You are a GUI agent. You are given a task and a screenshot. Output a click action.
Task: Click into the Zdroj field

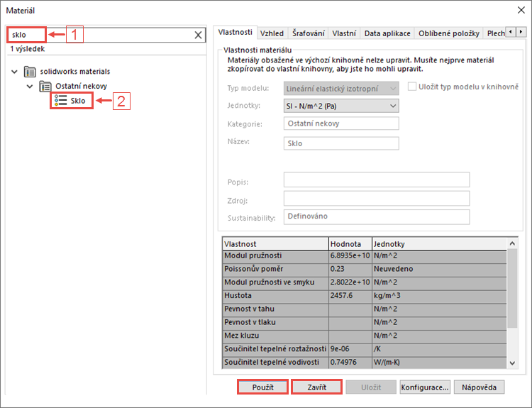[377, 198]
